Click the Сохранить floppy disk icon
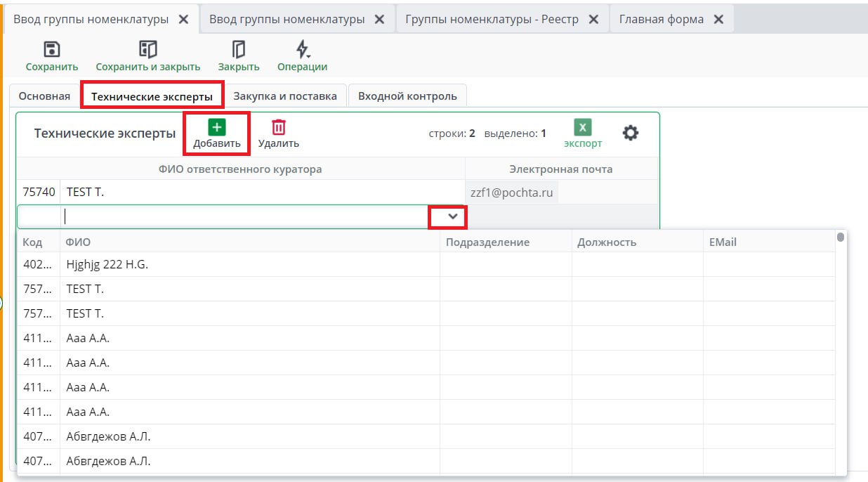This screenshot has height=482, width=868. [x=51, y=49]
